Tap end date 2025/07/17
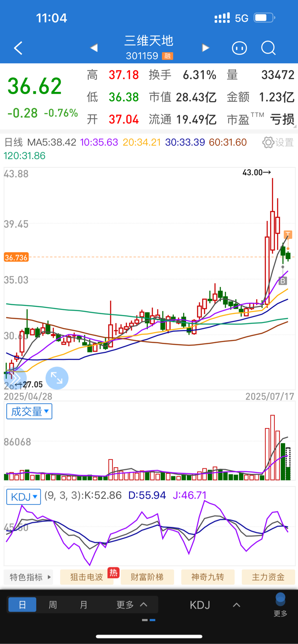Viewport: 298px width, 644px height. 270,396
